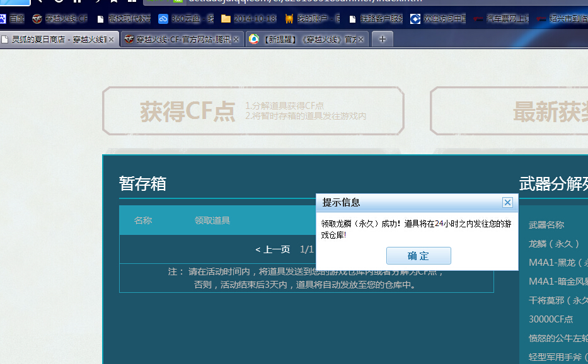Viewport: 588px width, 364px height.
Task: Click the 武器分解 heading
Action: [x=553, y=184]
